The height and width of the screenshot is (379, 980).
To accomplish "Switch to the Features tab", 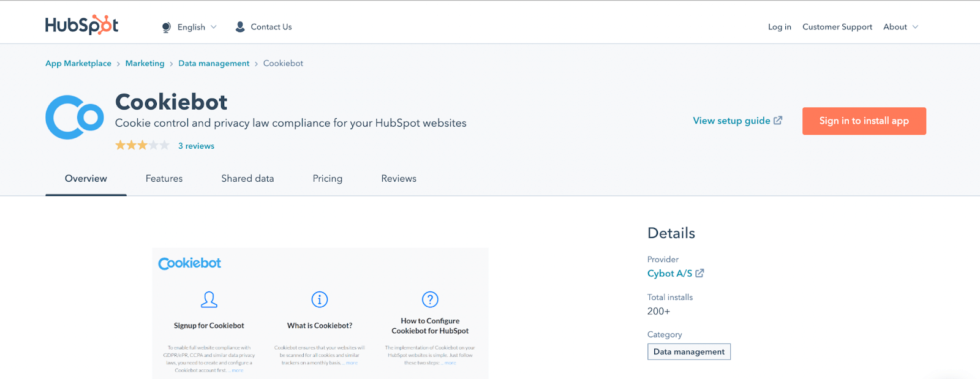I will pyautogui.click(x=164, y=179).
